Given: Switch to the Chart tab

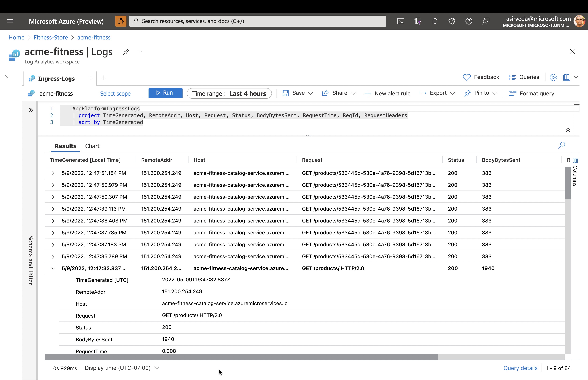Looking at the screenshot, I should (92, 146).
